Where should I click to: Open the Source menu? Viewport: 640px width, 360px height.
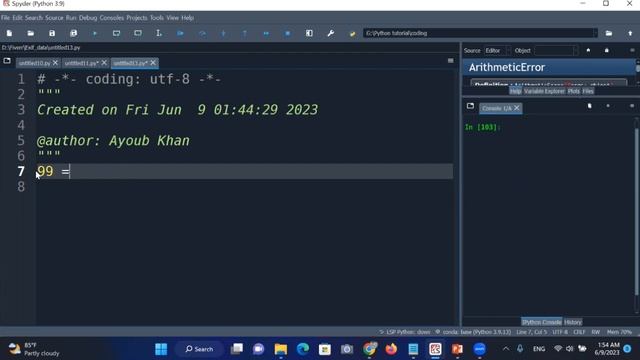[x=54, y=18]
